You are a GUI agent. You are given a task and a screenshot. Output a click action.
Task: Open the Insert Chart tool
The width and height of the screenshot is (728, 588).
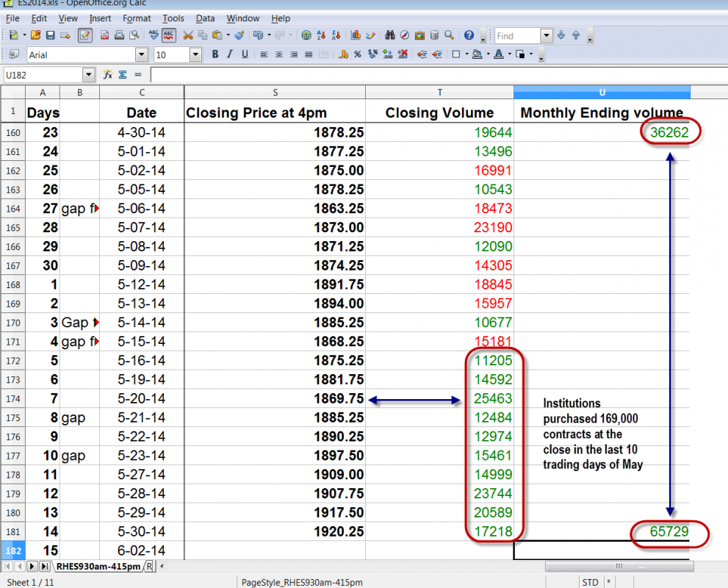[x=356, y=35]
